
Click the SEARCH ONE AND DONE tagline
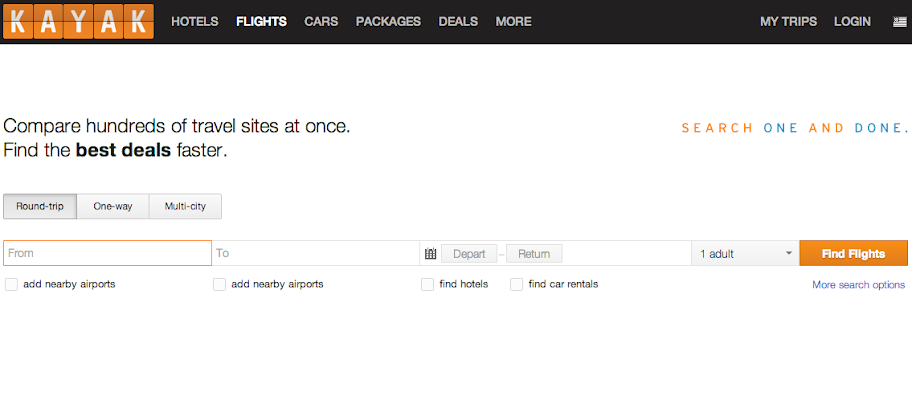[795, 128]
